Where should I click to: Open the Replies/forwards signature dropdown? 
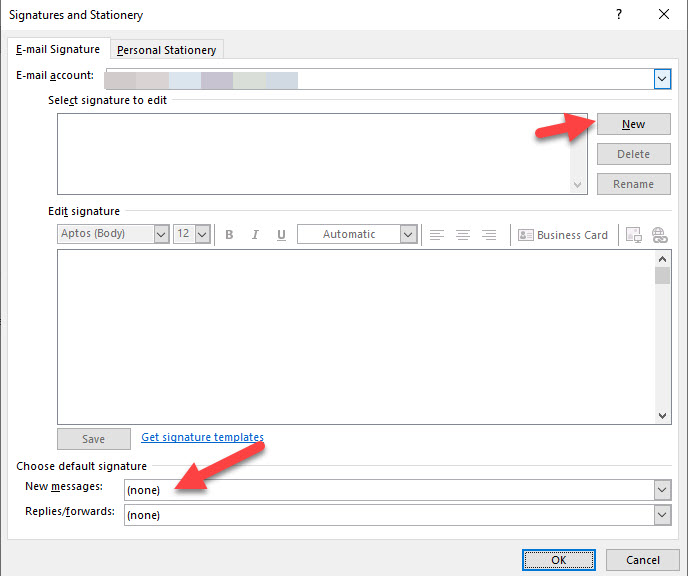[663, 515]
